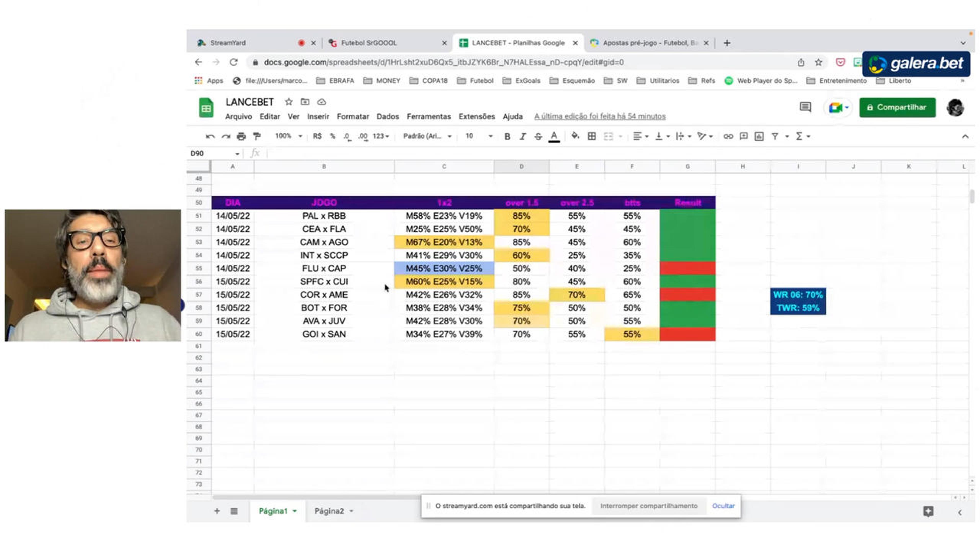Open vertical align dropdown
Image resolution: width=980 pixels, height=551 pixels.
(662, 136)
